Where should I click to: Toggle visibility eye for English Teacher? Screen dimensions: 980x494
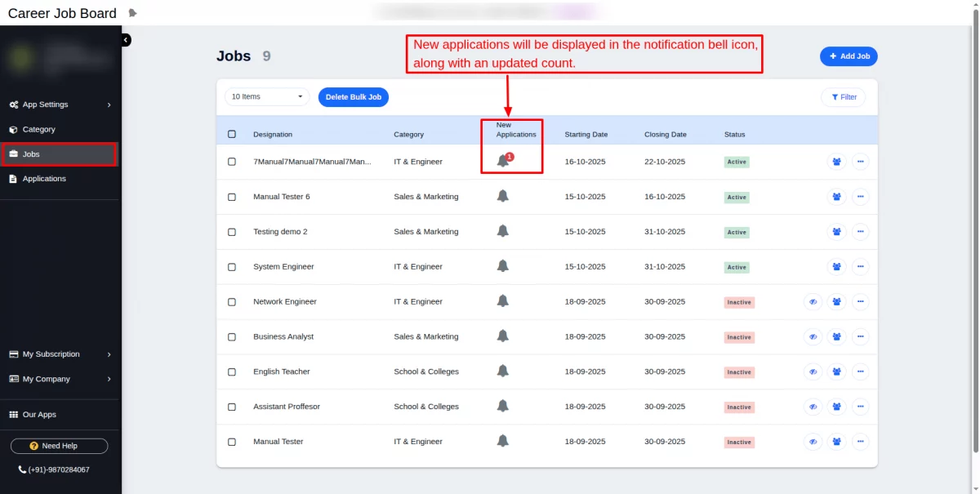(813, 372)
